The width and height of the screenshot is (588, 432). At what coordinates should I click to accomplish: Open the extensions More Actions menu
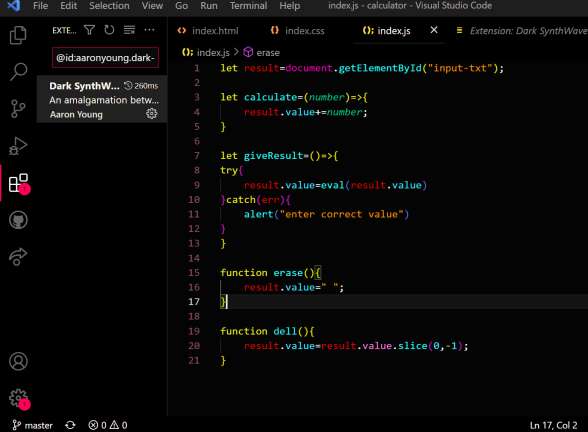click(149, 30)
